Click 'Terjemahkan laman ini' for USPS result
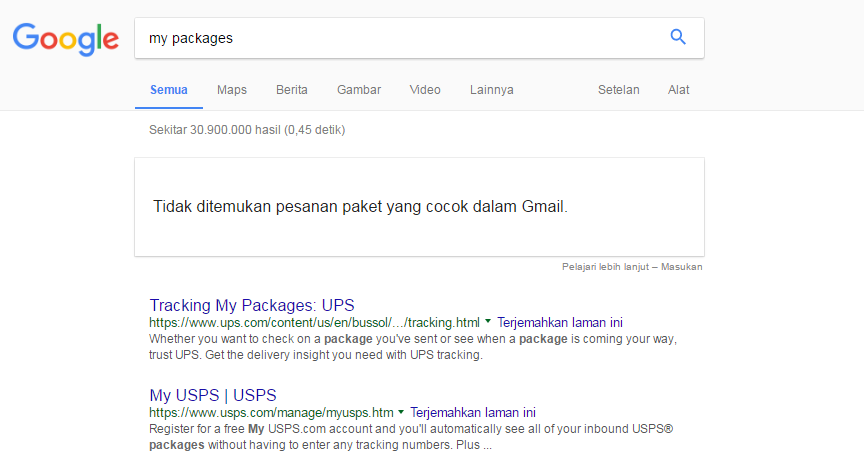 [x=473, y=412]
